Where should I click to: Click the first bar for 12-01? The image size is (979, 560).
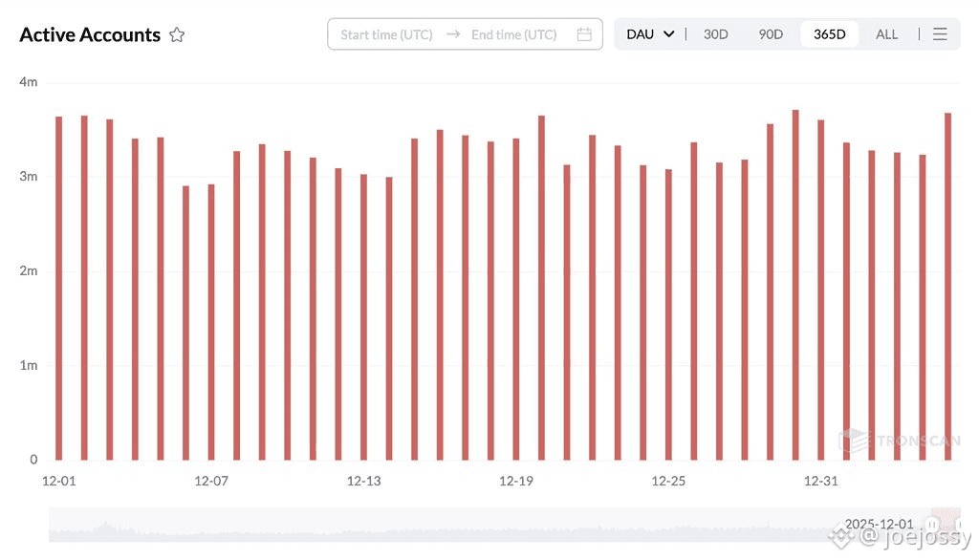[x=59, y=288]
